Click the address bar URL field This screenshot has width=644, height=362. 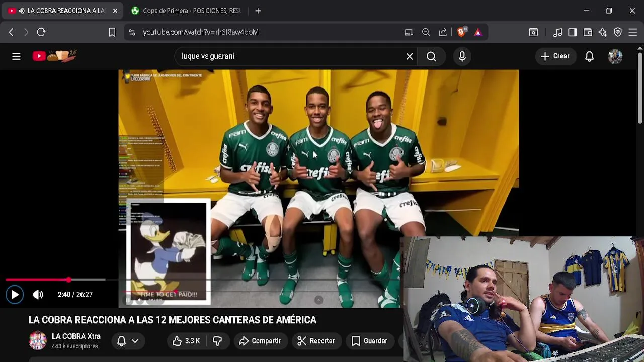[200, 32]
